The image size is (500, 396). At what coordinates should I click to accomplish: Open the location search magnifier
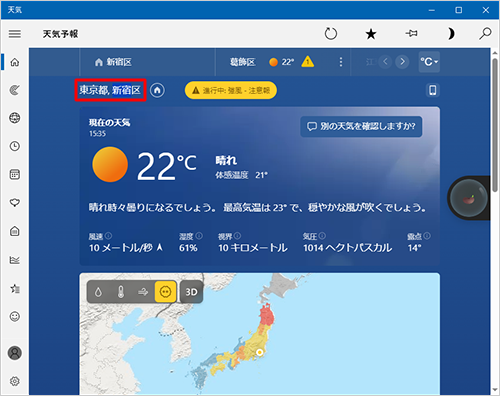[485, 34]
